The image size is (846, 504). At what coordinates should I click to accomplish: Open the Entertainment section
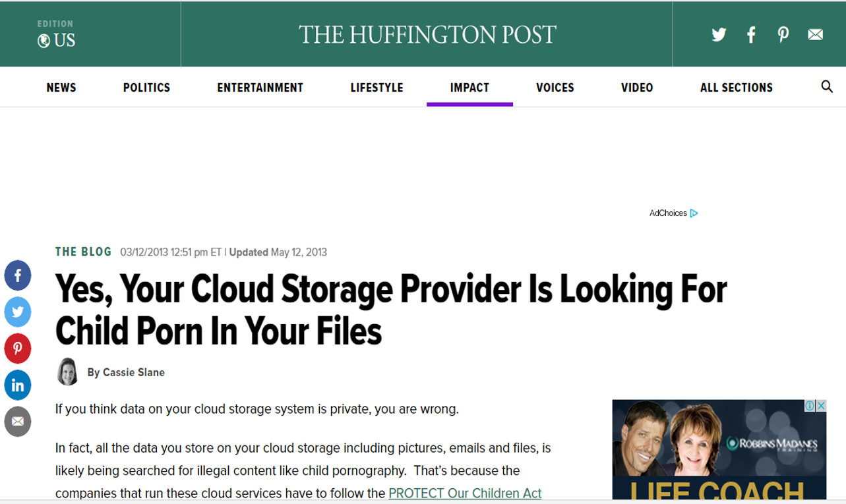click(260, 88)
